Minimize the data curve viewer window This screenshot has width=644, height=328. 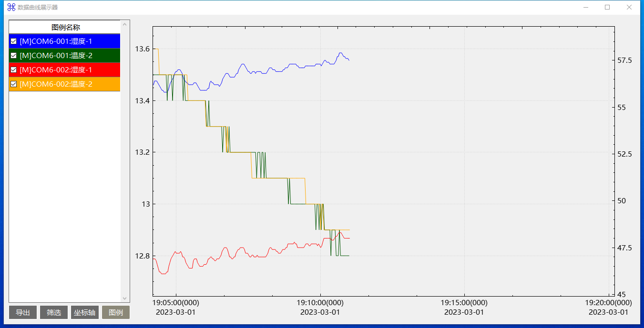(x=585, y=7)
